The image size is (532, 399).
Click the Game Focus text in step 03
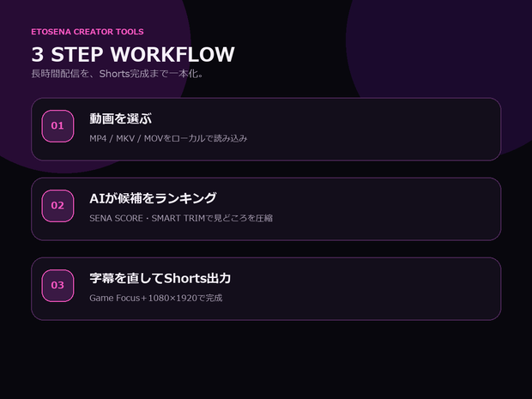click(x=115, y=298)
